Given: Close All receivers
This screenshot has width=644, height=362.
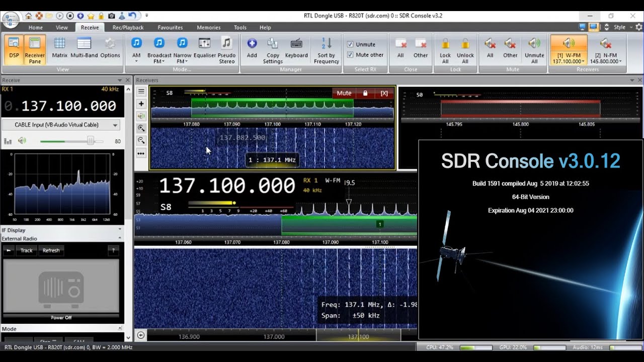Looking at the screenshot, I should [400, 49].
